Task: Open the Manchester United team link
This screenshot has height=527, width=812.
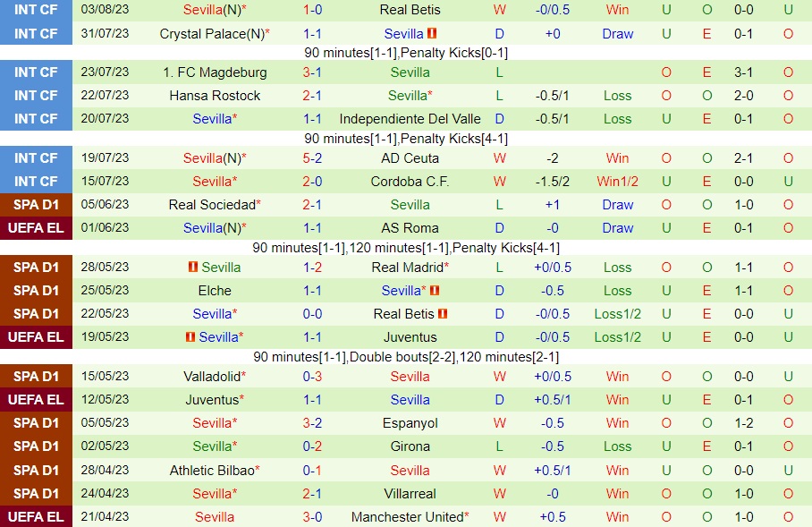Action: (407, 517)
